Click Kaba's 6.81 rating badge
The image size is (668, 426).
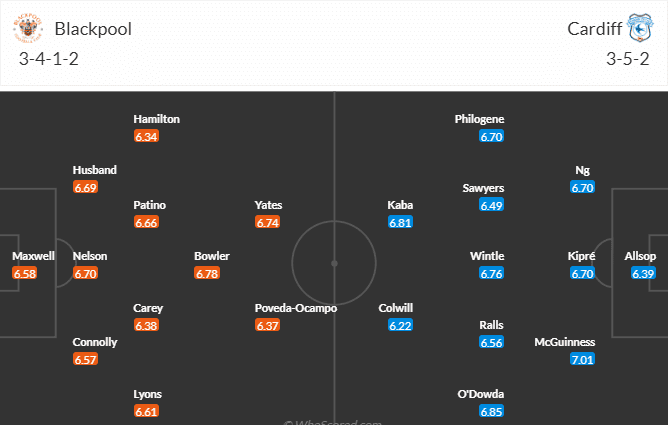[400, 222]
